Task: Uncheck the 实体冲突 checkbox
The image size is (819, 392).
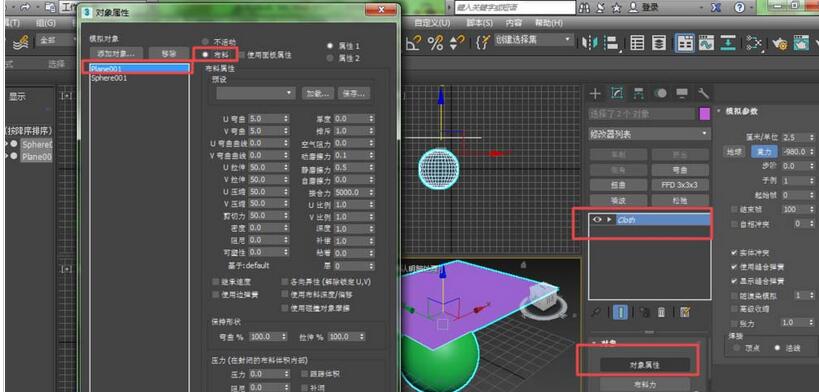Action: pos(735,253)
